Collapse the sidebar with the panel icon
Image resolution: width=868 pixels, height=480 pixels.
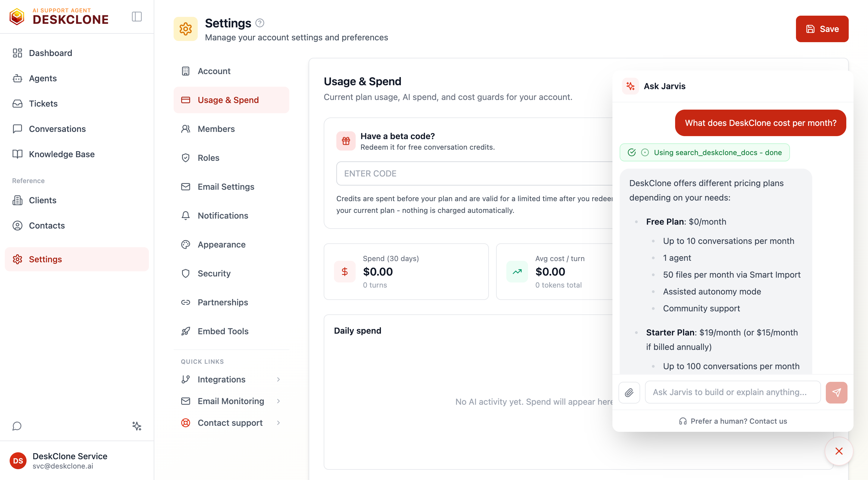point(137,17)
